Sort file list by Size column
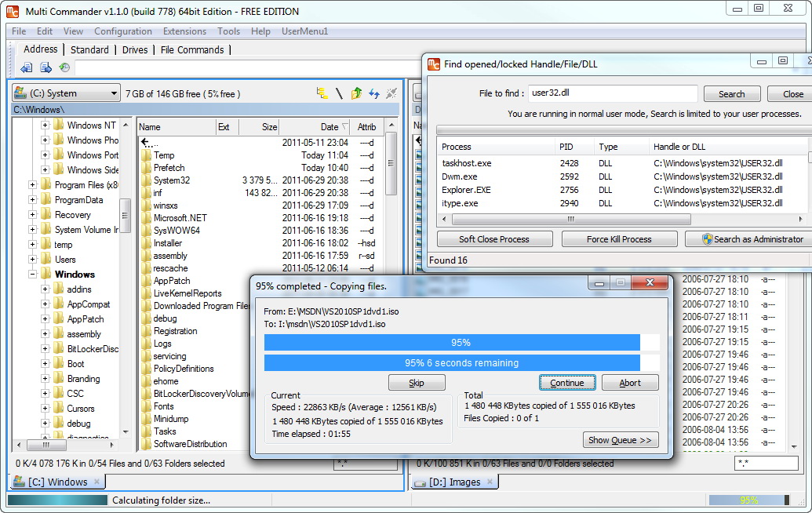This screenshot has width=812, height=513. pos(260,127)
